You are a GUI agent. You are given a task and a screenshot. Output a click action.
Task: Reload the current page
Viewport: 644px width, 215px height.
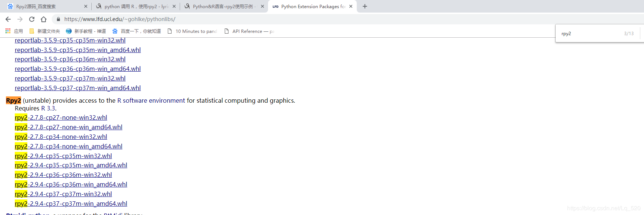point(32,19)
